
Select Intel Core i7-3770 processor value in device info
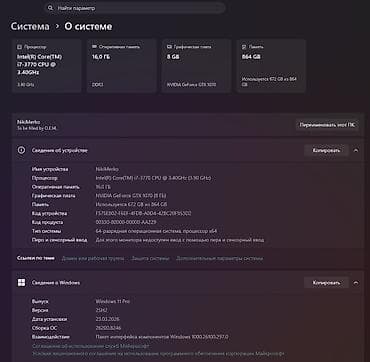[x=153, y=178]
